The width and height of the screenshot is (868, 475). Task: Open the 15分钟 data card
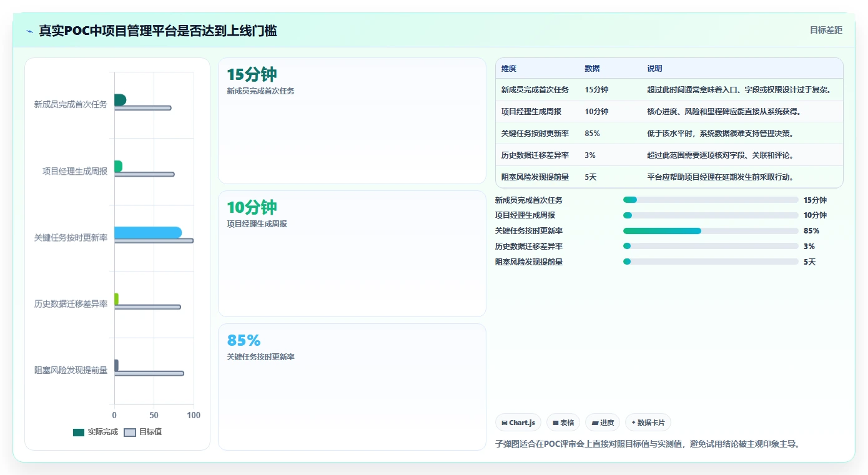tap(352, 121)
